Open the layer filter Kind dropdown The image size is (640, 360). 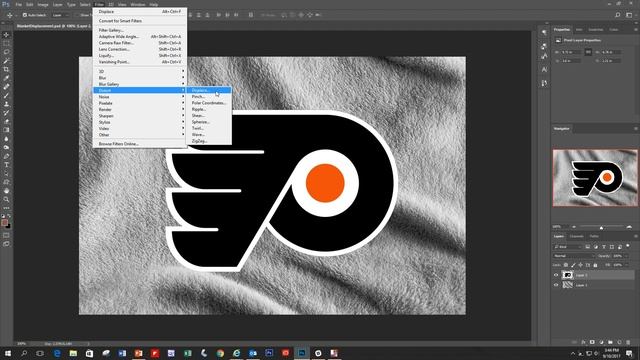[568, 247]
